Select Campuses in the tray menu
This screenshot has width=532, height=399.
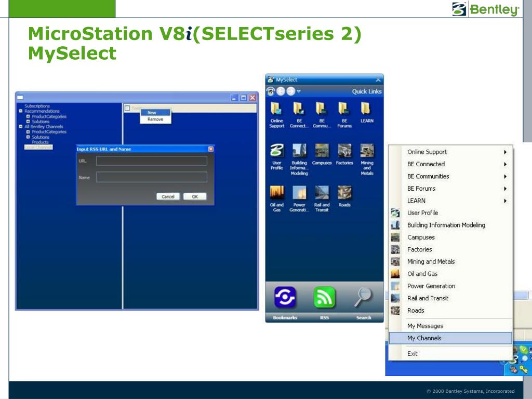click(x=450, y=237)
